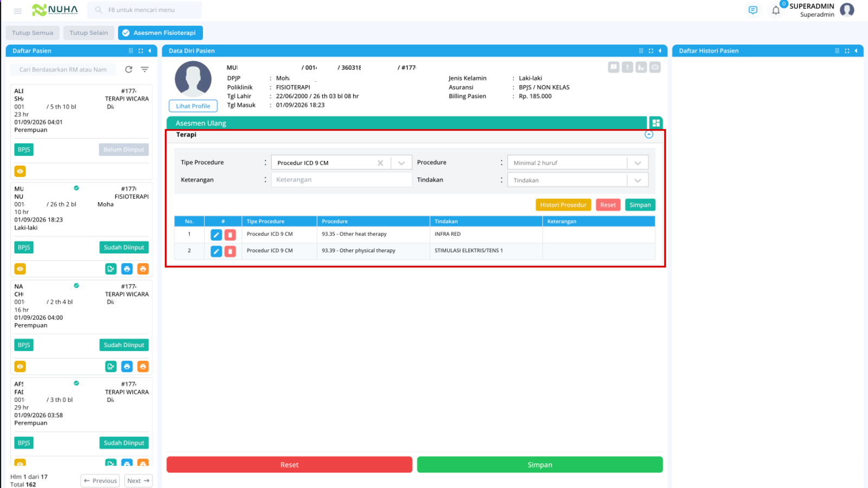Click the green edit-document icon on FISIOTERAPI card
The image size is (868, 488).
111,269
